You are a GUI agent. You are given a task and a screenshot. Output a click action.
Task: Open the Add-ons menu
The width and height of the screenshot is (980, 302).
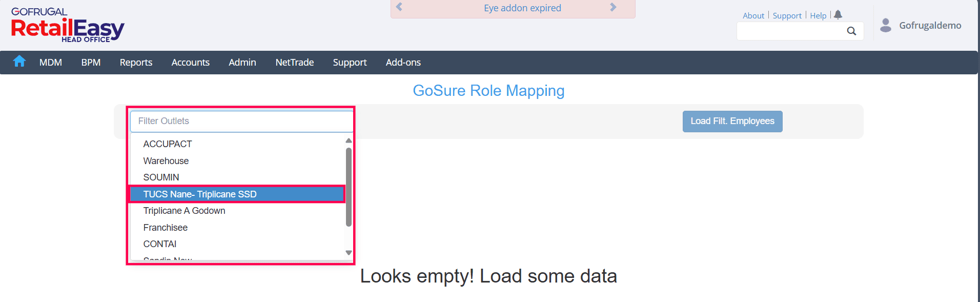pos(403,63)
